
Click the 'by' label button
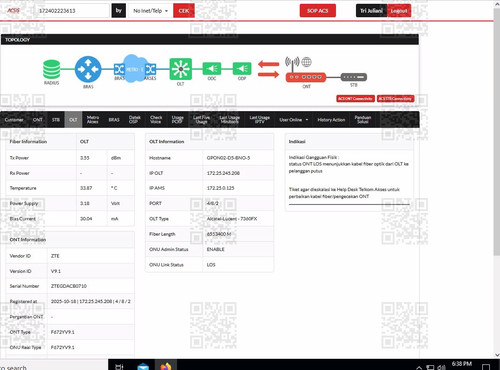tap(119, 11)
